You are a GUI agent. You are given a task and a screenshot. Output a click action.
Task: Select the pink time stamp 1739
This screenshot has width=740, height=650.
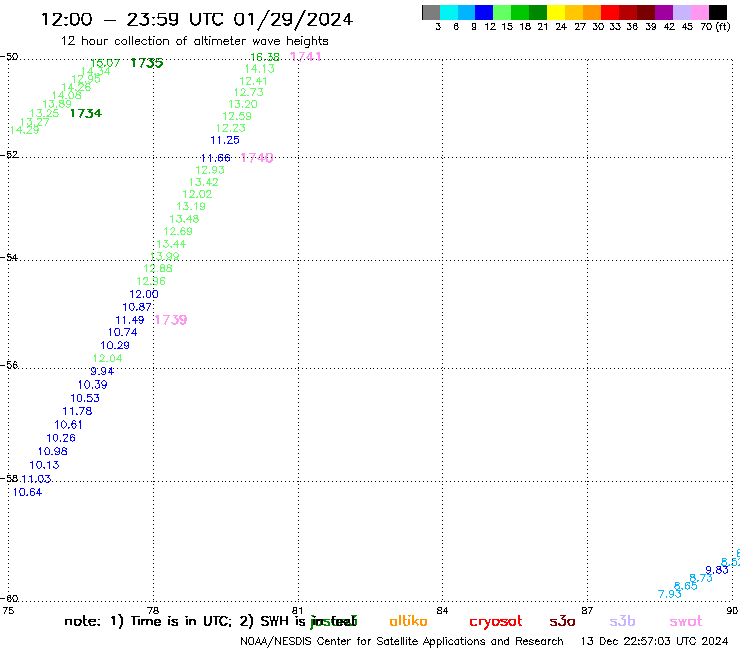[x=171, y=320]
